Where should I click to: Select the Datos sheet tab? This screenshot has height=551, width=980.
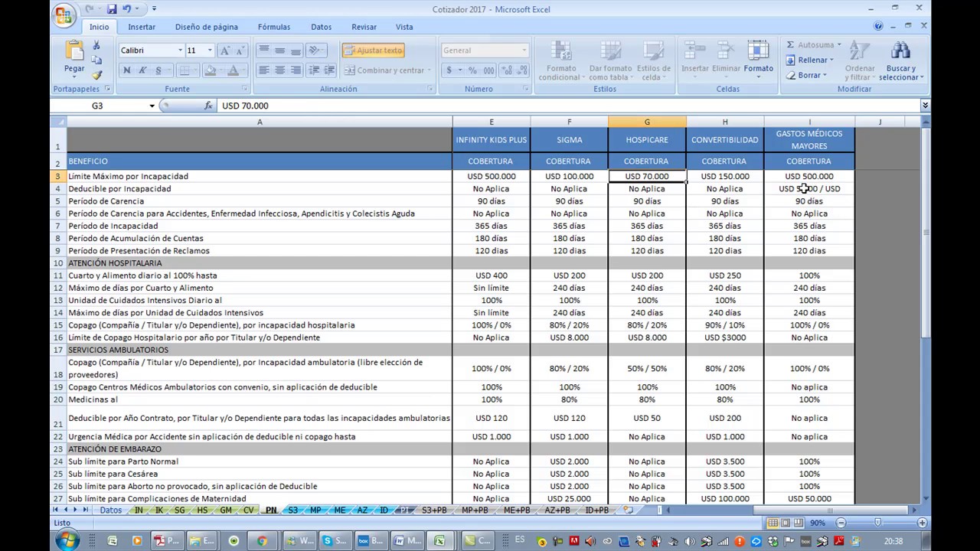click(x=110, y=510)
